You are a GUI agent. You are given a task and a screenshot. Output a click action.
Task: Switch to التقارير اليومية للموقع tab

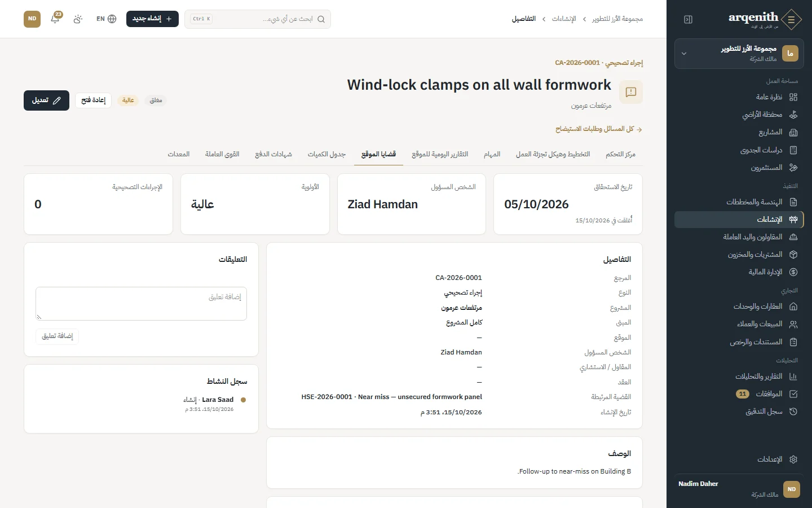[x=440, y=154]
